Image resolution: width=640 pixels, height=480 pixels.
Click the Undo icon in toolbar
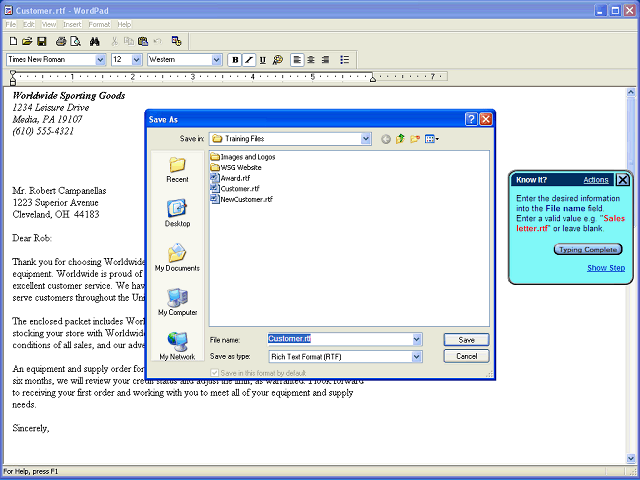pos(158,41)
